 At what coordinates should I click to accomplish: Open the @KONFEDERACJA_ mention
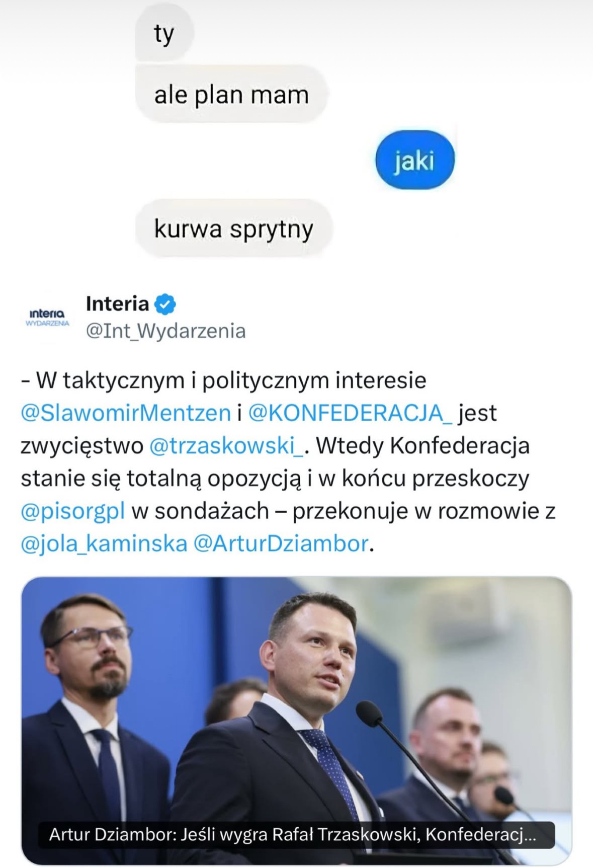pyautogui.click(x=350, y=413)
